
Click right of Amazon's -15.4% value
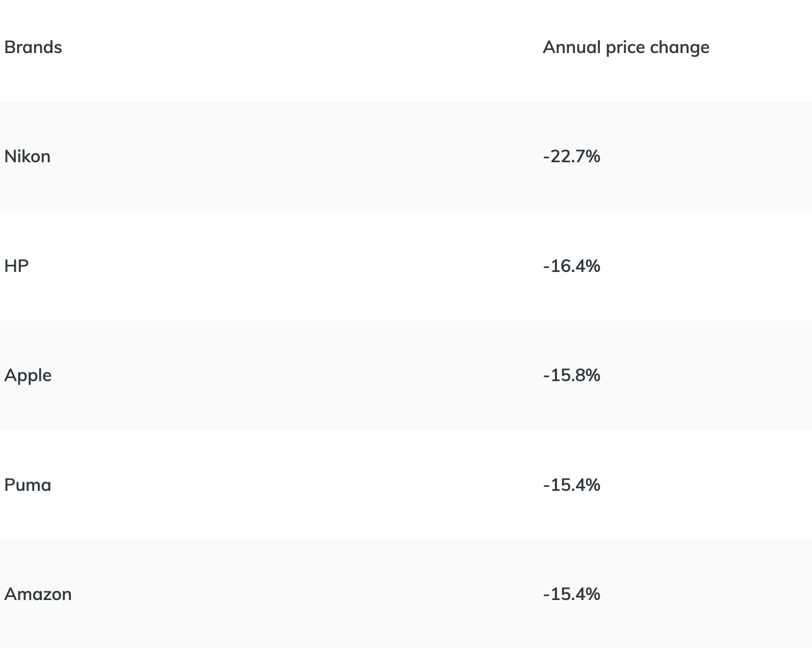(714, 594)
